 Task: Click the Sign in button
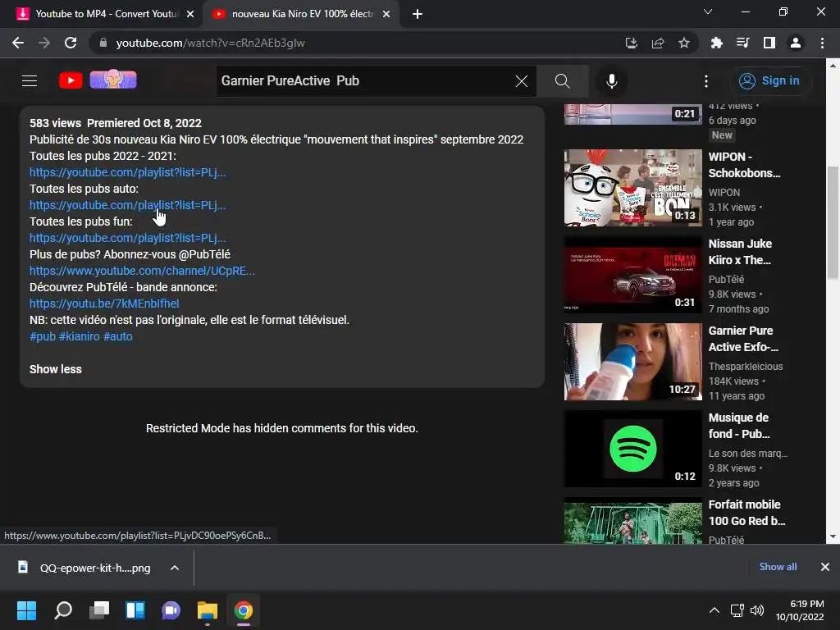click(769, 81)
